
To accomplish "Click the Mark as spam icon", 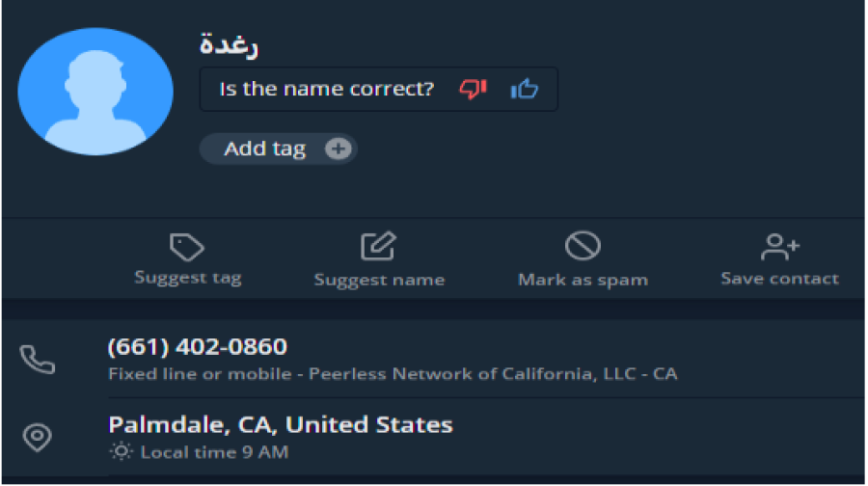I will [583, 247].
